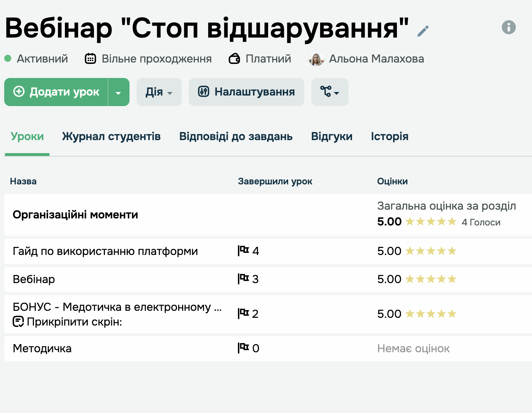Open the info icon at top right

click(508, 27)
